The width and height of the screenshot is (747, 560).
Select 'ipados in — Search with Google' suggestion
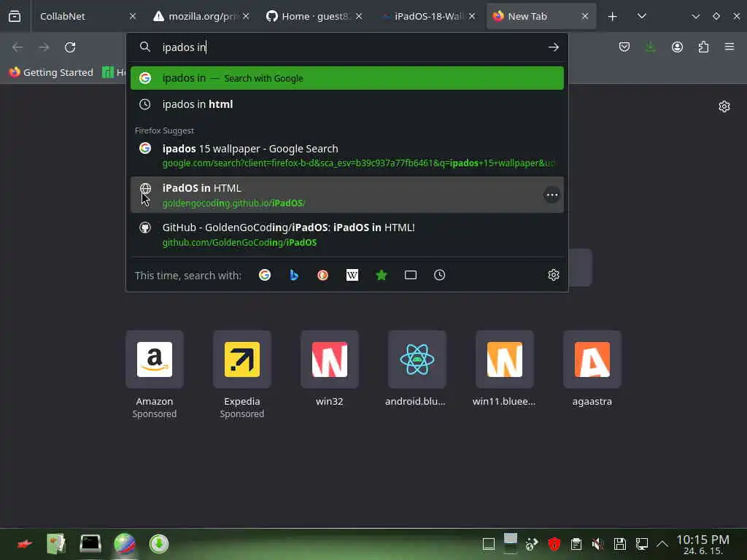[347, 78]
